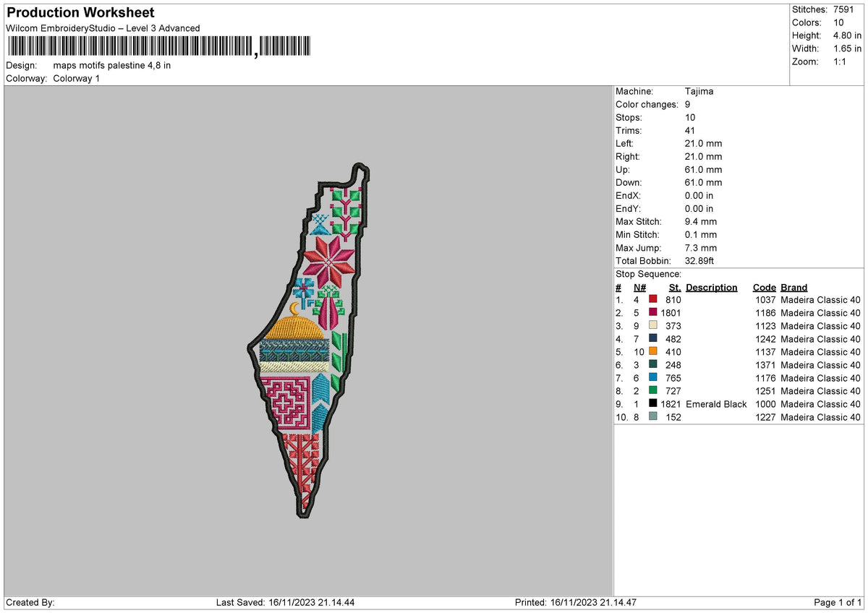Click the crimson swatch next to stitch count 1801
This screenshot has width=868, height=613.
pyautogui.click(x=653, y=312)
